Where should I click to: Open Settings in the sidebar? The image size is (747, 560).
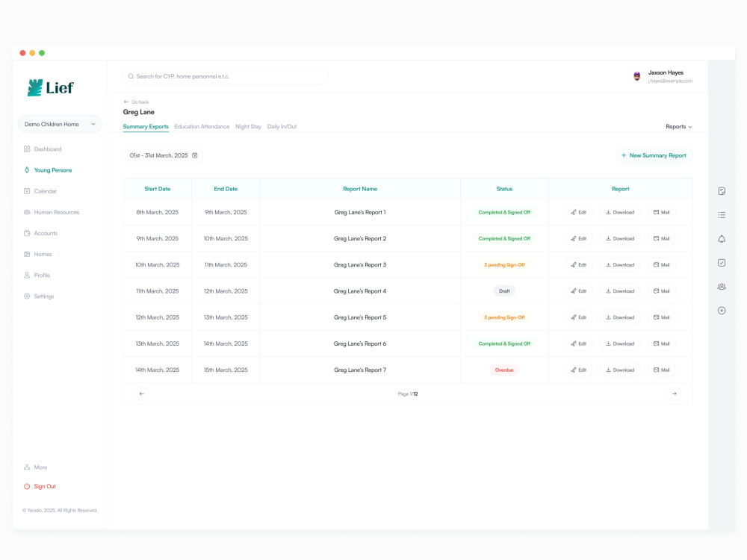[39, 296]
